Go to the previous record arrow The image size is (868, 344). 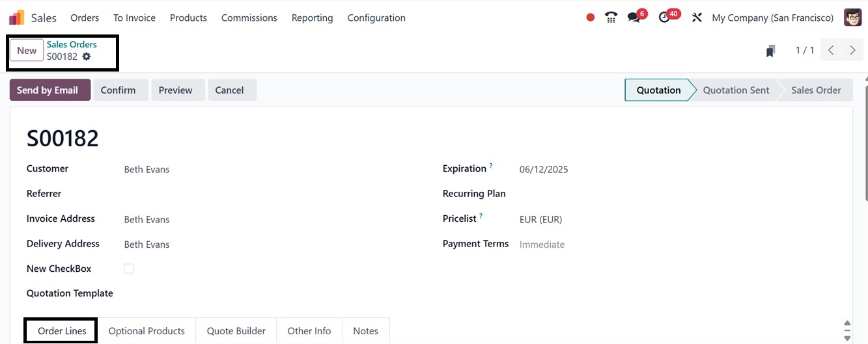coord(831,50)
